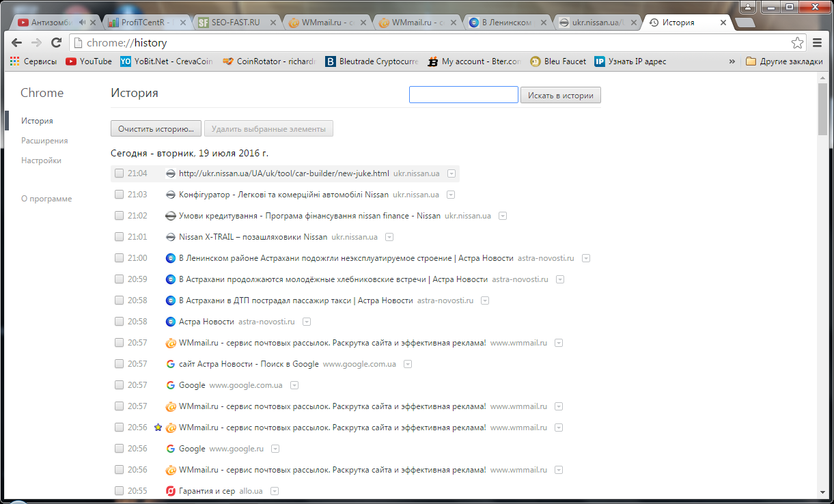This screenshot has width=834, height=504.
Task: Switch to the Антизомби YouTube tab
Action: click(55, 23)
